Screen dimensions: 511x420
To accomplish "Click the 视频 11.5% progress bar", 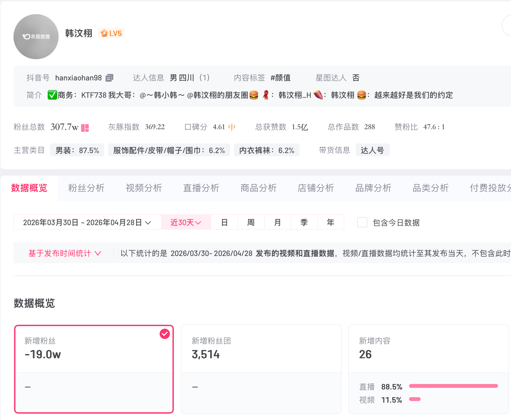I will point(415,399).
